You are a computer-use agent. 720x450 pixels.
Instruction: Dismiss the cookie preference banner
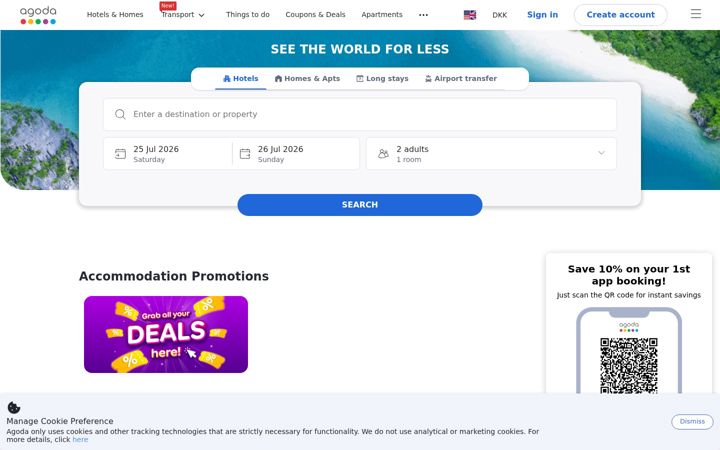692,422
